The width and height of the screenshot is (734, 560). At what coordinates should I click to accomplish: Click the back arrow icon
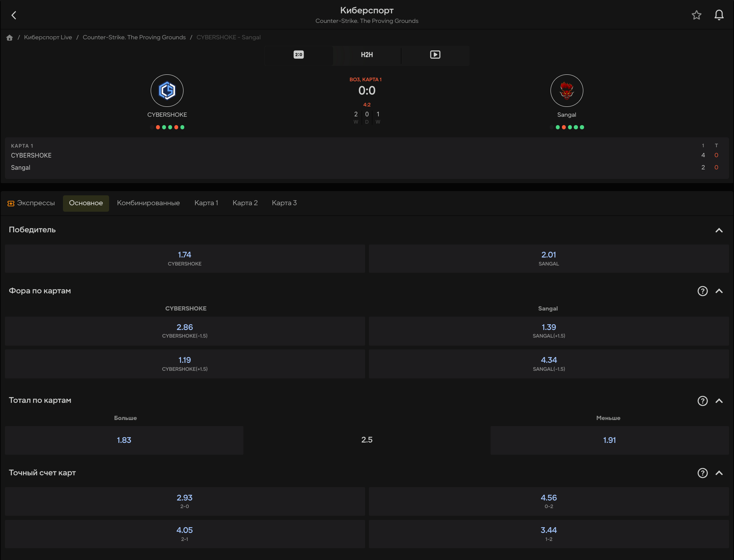point(14,15)
